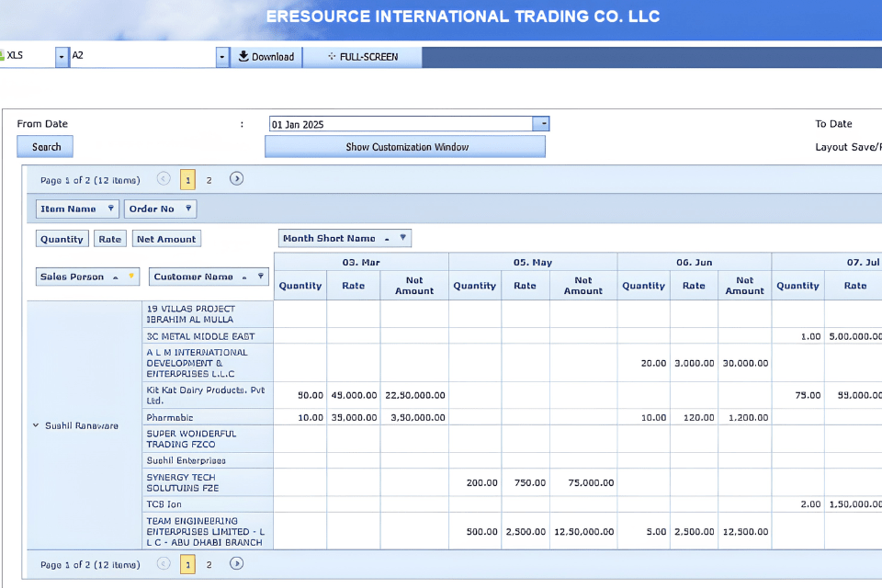Select the TCS Ion customer row
Screen dimensions: 882x588
tap(208, 504)
